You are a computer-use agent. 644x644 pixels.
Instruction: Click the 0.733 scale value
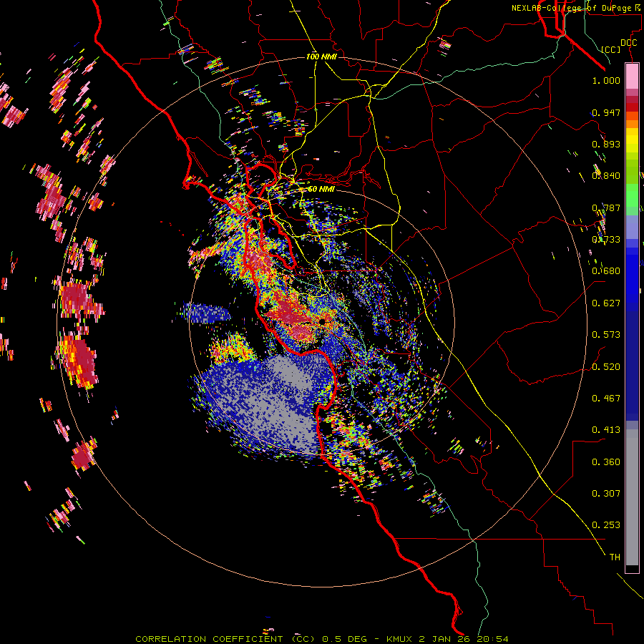(x=606, y=240)
